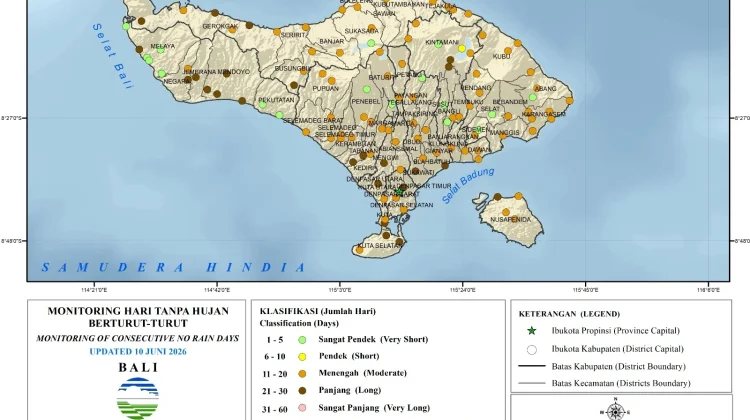Click the 'BEBANDEM' map label
Viewport: 750px width, 420px height.
pos(509,102)
